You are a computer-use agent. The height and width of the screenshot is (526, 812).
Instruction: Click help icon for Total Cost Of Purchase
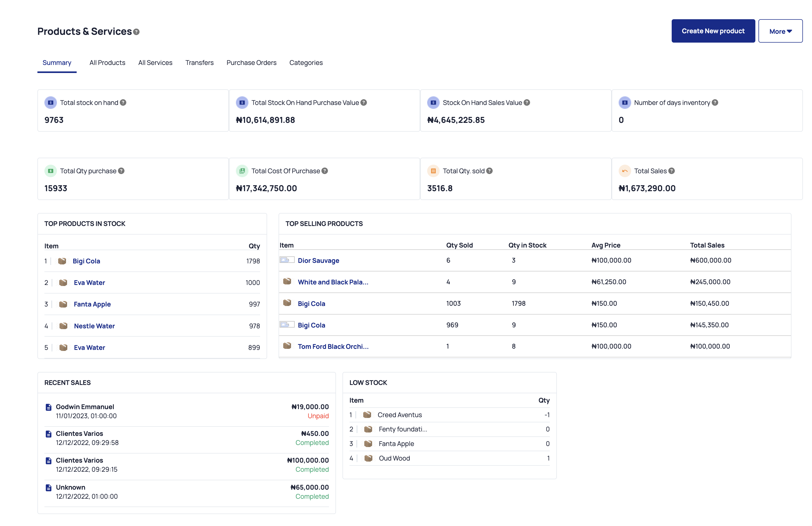325,171
